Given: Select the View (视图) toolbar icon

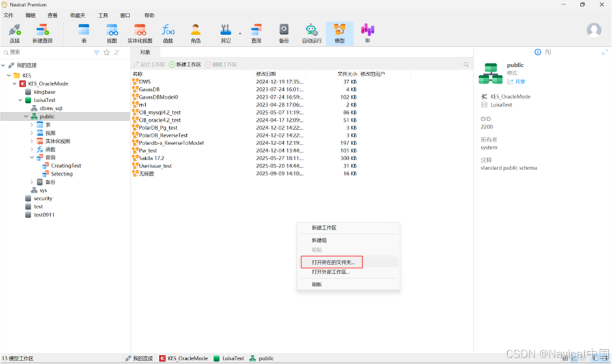Looking at the screenshot, I should [x=112, y=34].
